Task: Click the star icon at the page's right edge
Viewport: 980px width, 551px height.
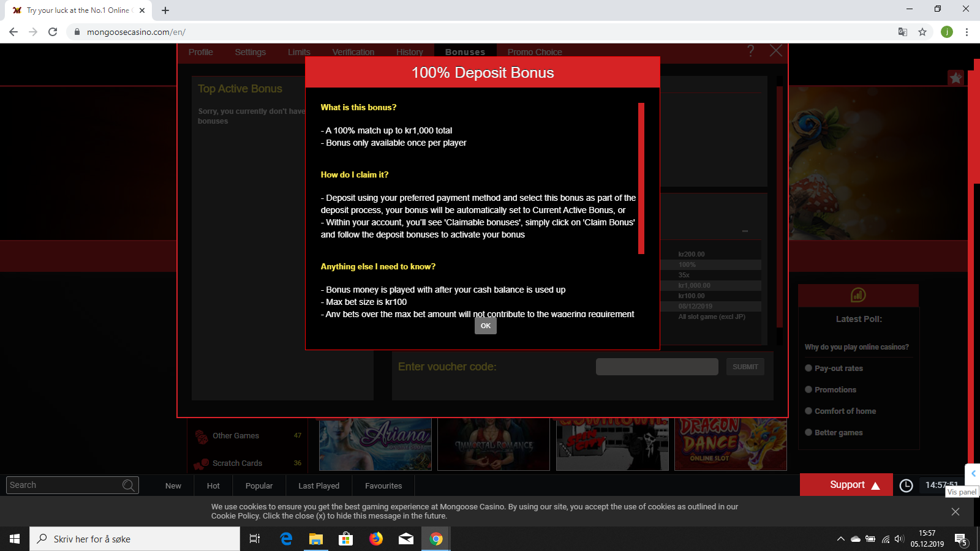Action: 956,78
